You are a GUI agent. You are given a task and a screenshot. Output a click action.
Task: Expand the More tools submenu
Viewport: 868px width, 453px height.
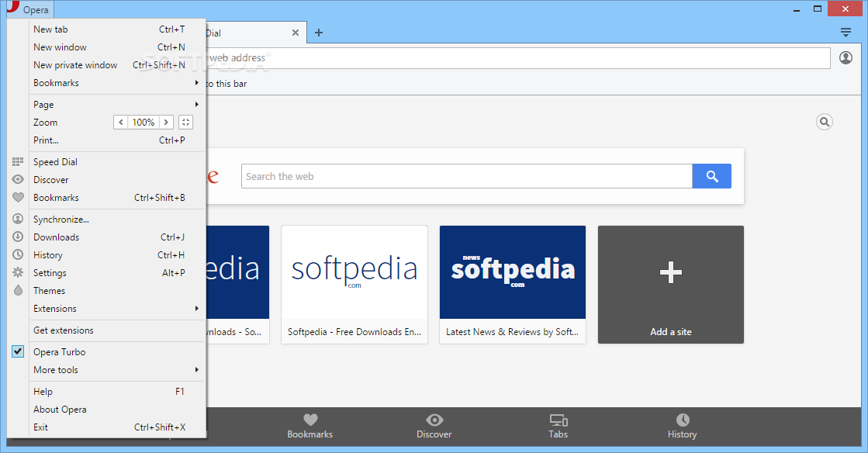(x=117, y=370)
